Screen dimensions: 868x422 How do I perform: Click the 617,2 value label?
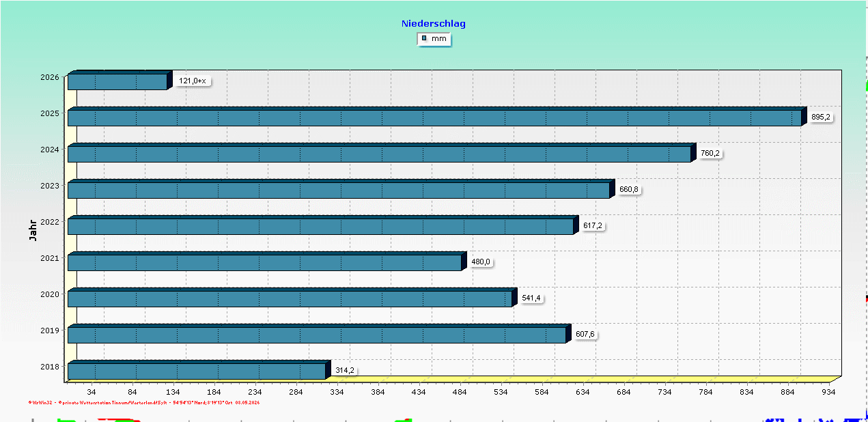click(593, 225)
